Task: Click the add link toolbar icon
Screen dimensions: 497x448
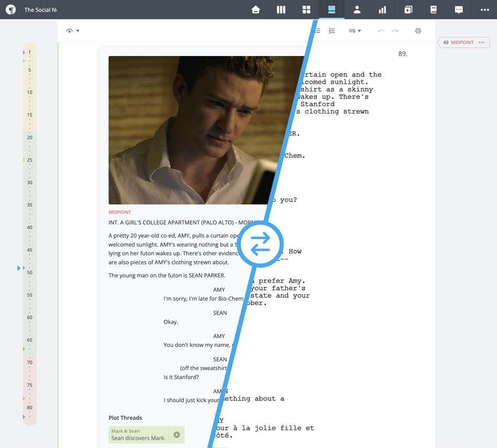Action: (352, 31)
